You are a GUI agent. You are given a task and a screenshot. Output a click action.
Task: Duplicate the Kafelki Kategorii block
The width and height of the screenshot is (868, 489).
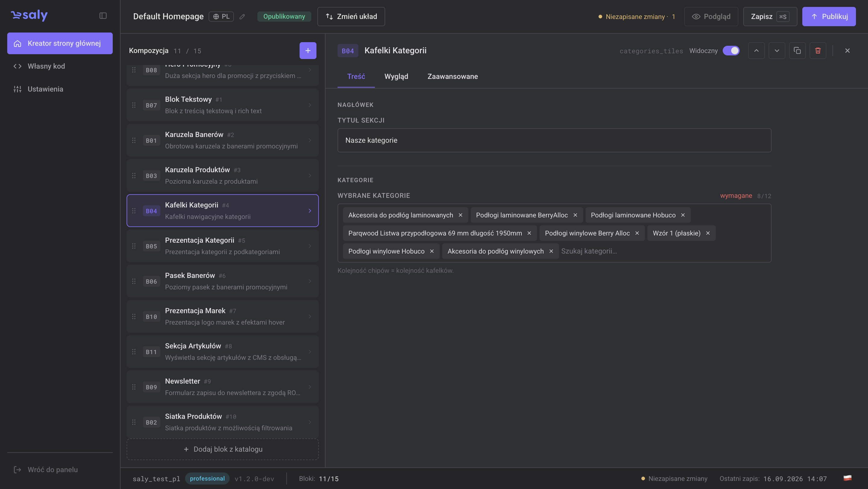797,51
